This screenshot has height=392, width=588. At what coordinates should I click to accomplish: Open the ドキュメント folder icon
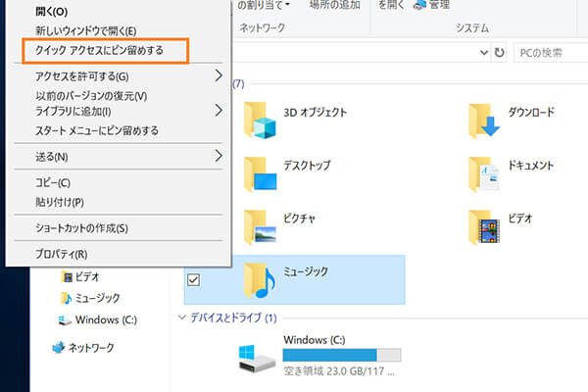(484, 174)
